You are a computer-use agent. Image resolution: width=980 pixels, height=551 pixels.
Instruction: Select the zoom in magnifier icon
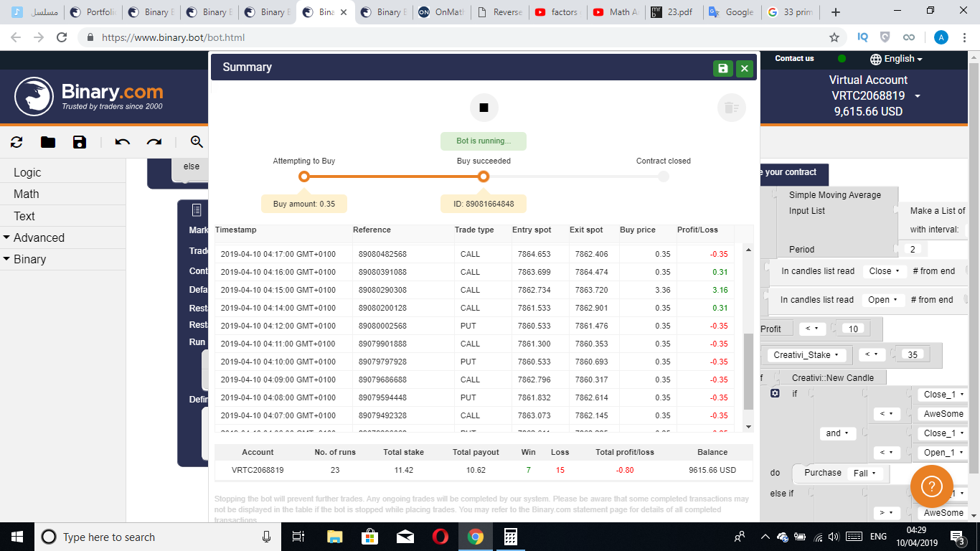tap(194, 142)
